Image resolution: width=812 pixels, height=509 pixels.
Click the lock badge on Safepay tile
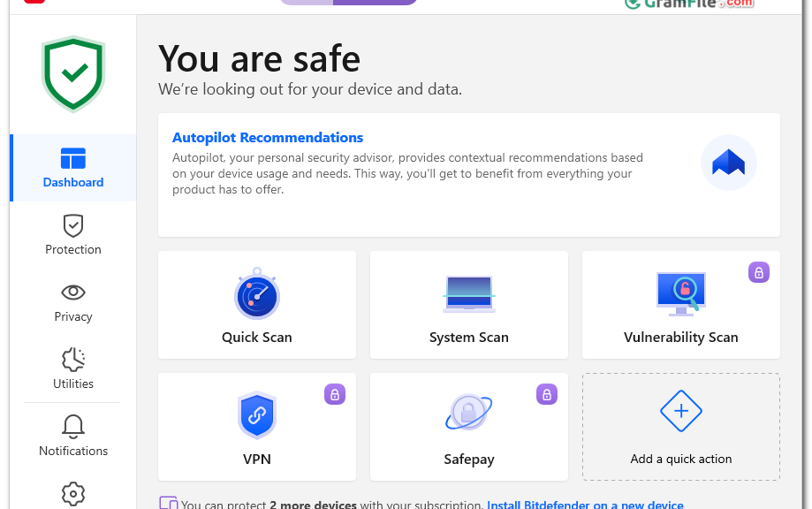tap(547, 395)
